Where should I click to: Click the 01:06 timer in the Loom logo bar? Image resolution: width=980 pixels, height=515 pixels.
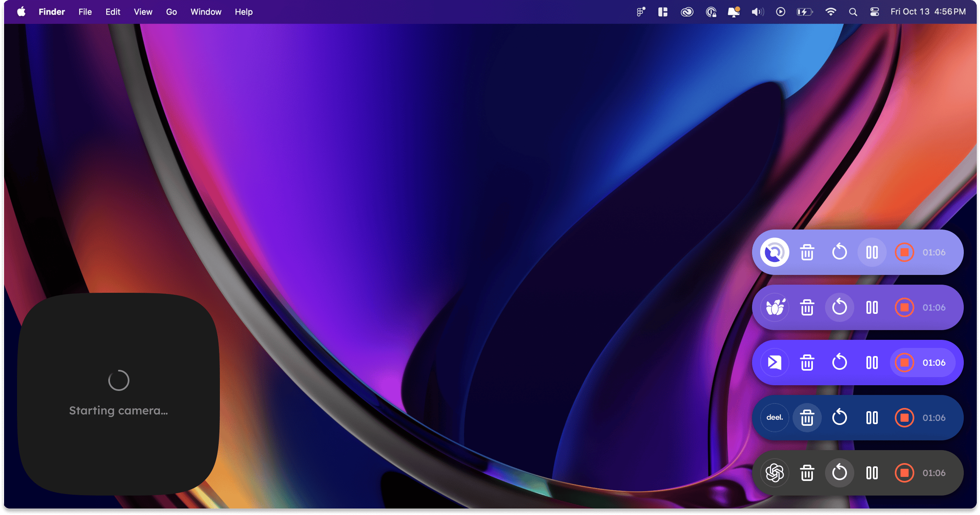coord(934,252)
